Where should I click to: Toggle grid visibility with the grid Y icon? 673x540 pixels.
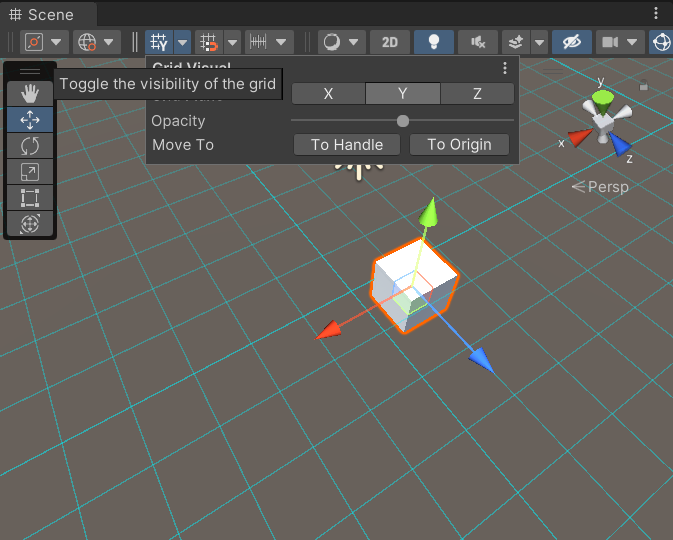(159, 42)
